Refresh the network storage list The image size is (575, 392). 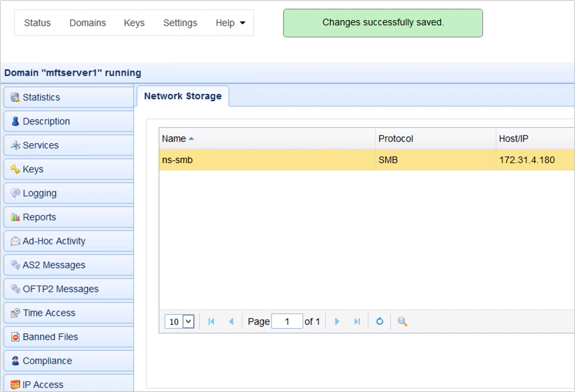point(379,321)
